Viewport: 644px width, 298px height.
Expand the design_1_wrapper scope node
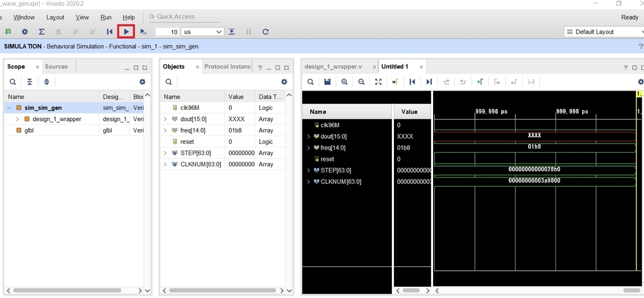click(18, 119)
